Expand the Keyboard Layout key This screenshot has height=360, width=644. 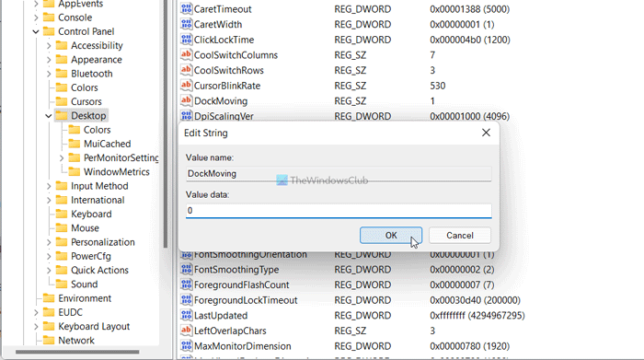coord(36,326)
